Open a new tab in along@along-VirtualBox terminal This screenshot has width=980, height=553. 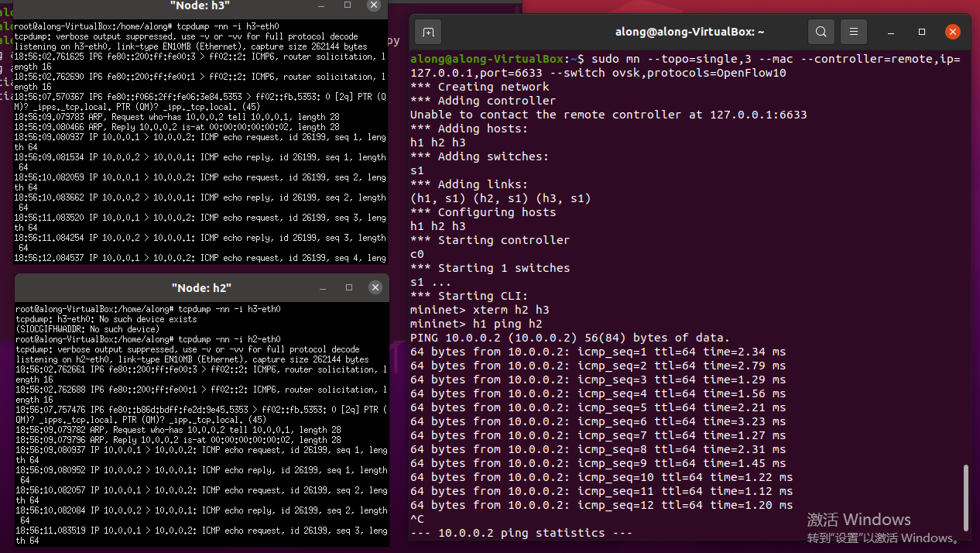(x=428, y=33)
